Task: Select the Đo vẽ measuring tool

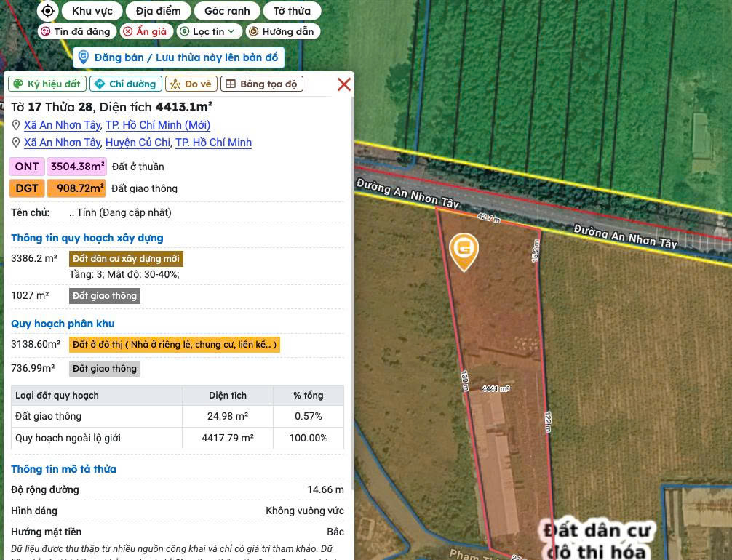Action: tap(191, 84)
